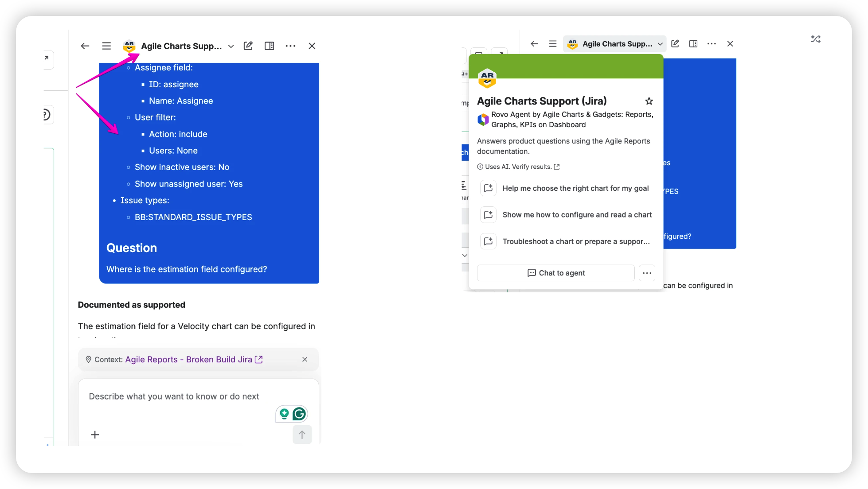Click expand arrow icon at far left
Screen dimensions: 868x489
point(47,58)
